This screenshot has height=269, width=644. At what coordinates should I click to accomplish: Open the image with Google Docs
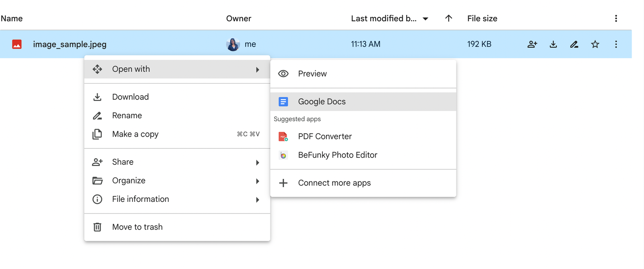[x=322, y=102]
